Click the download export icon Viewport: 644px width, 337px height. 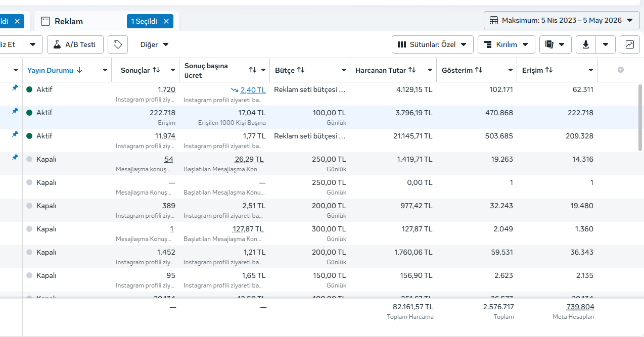[586, 44]
